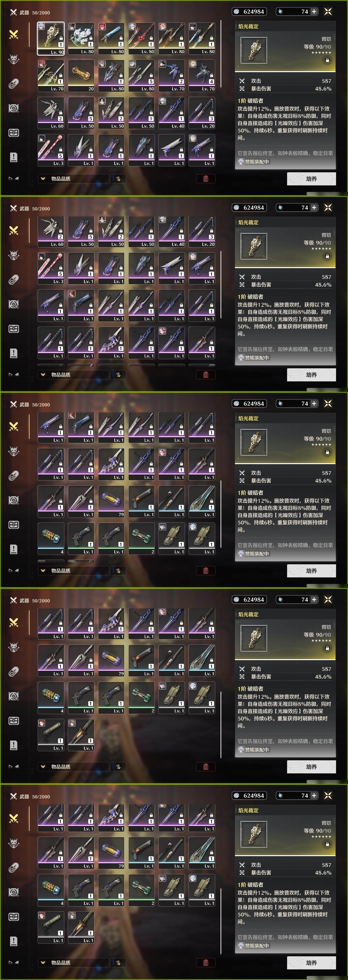
Task: Switch to the demon-mask echoes tab in topmost sidebar
Action: [14, 59]
